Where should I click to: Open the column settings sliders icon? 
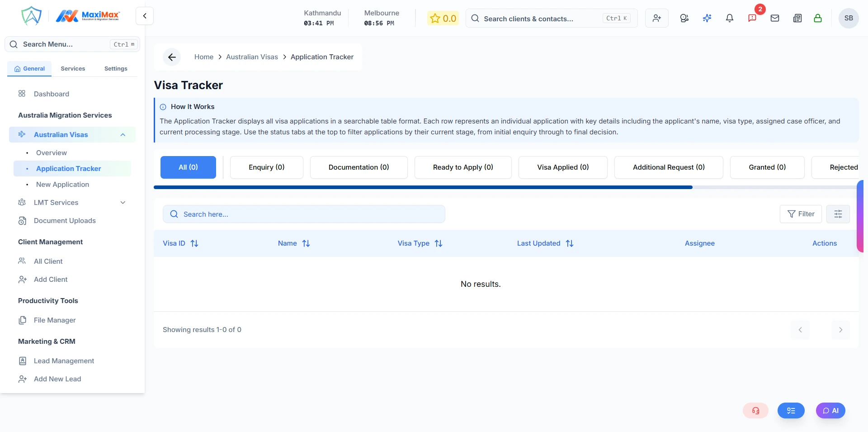click(838, 214)
